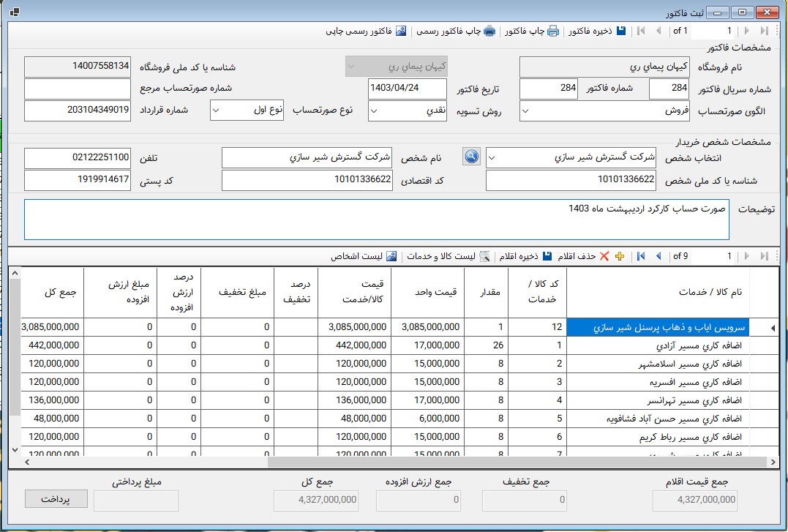Add a new item with the yellow plus icon
The height and width of the screenshot is (532, 788).
(x=620, y=256)
